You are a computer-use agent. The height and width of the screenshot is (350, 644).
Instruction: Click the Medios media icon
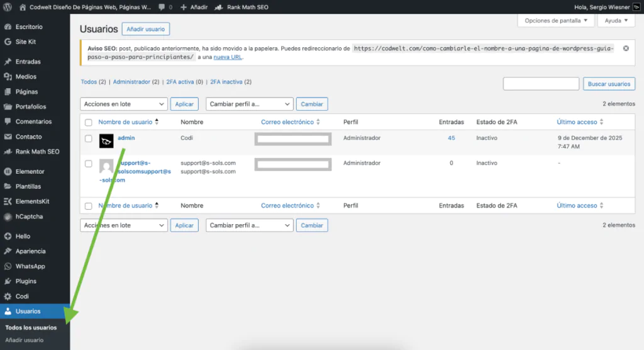point(8,77)
